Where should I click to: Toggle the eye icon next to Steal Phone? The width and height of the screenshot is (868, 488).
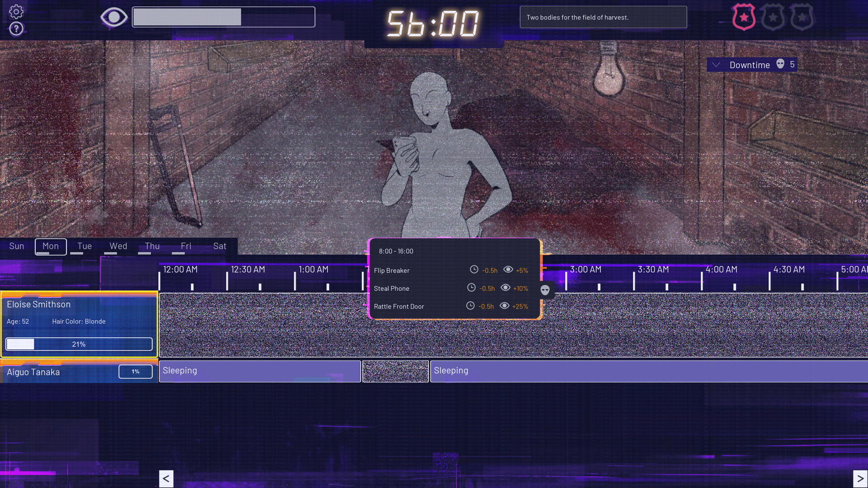click(506, 288)
